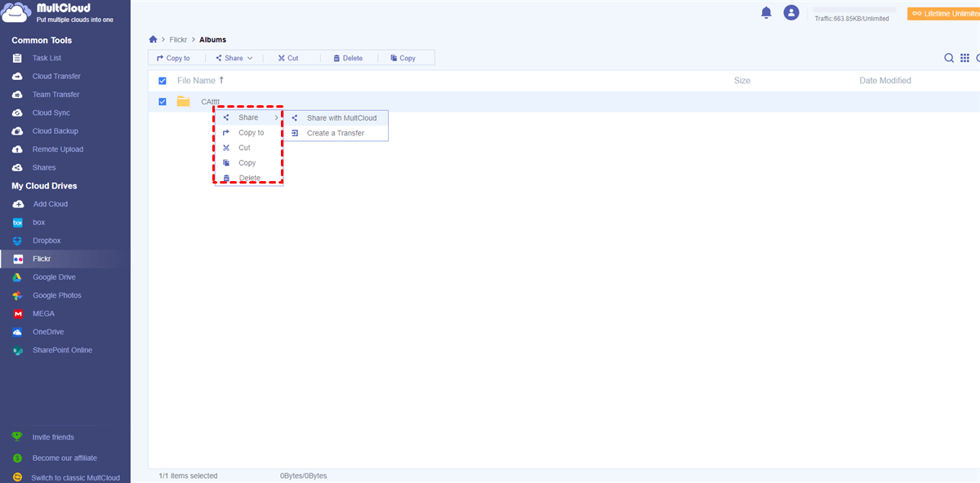Click Add Cloud in sidebar
The height and width of the screenshot is (483, 980).
click(50, 204)
